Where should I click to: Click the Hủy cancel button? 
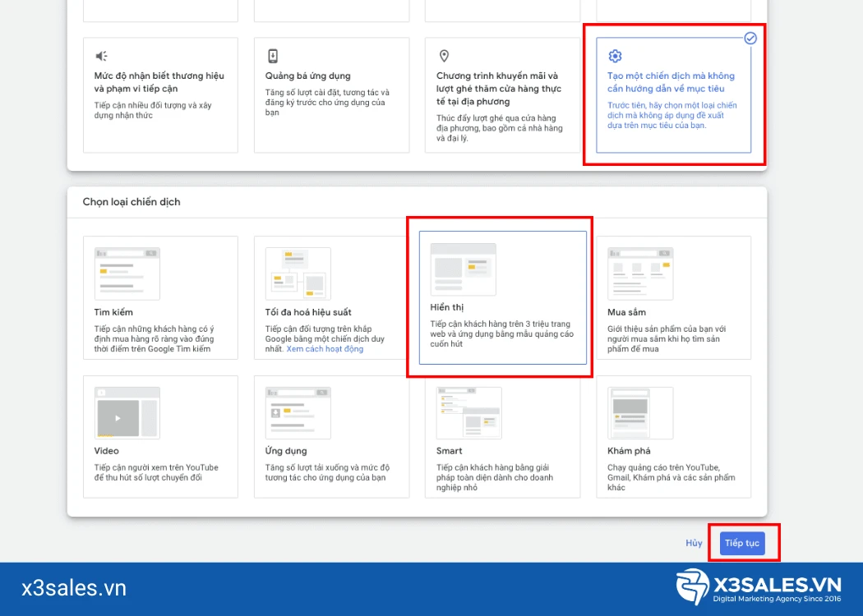coord(694,543)
